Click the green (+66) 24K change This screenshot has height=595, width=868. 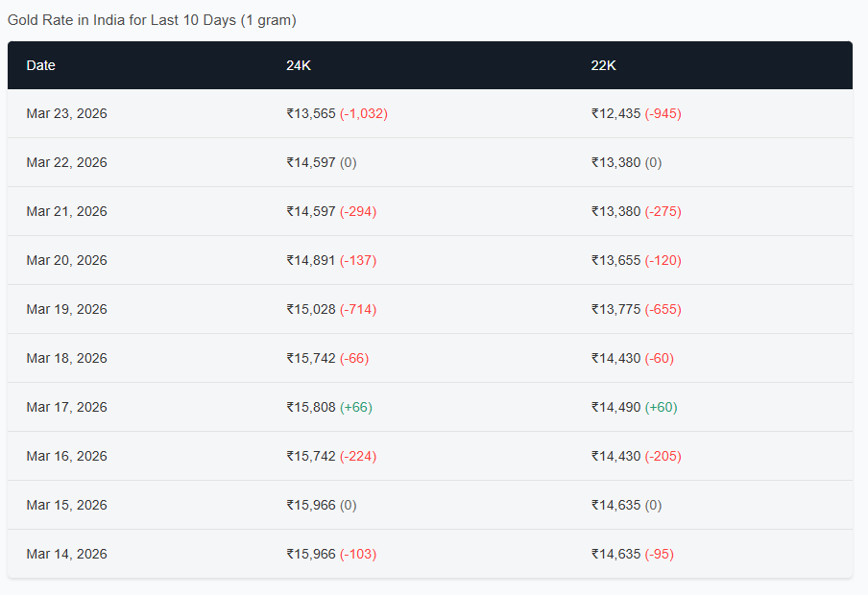click(x=356, y=407)
